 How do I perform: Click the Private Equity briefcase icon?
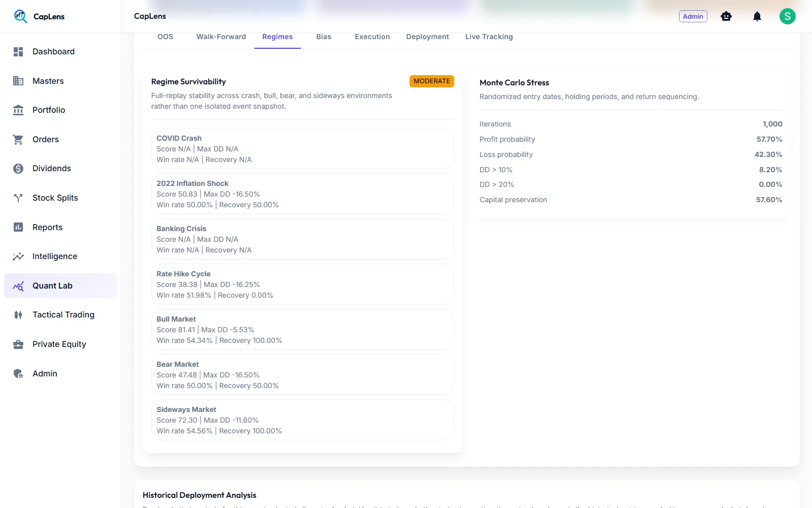18,344
